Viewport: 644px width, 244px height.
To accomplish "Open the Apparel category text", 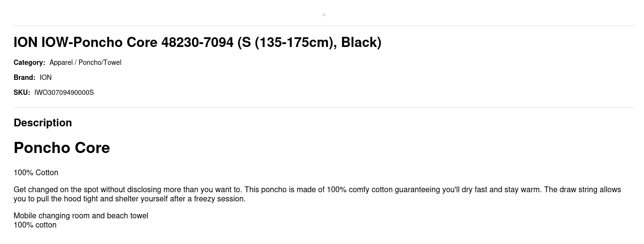I will [x=61, y=62].
